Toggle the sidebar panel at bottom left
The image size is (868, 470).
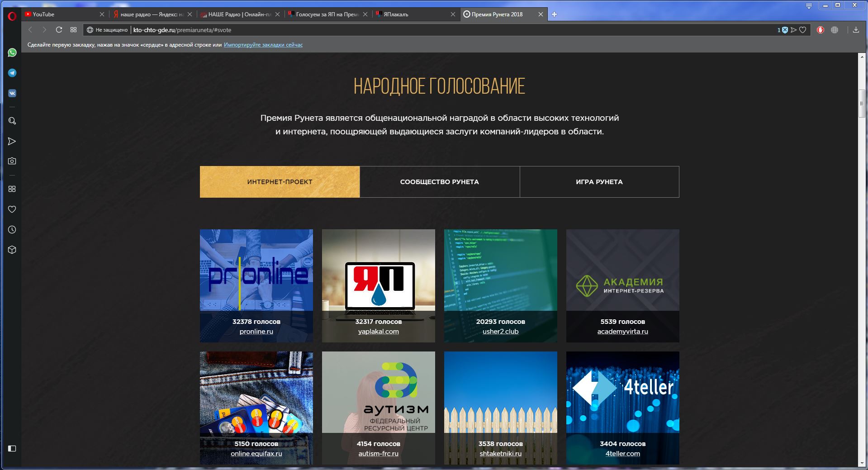12,448
